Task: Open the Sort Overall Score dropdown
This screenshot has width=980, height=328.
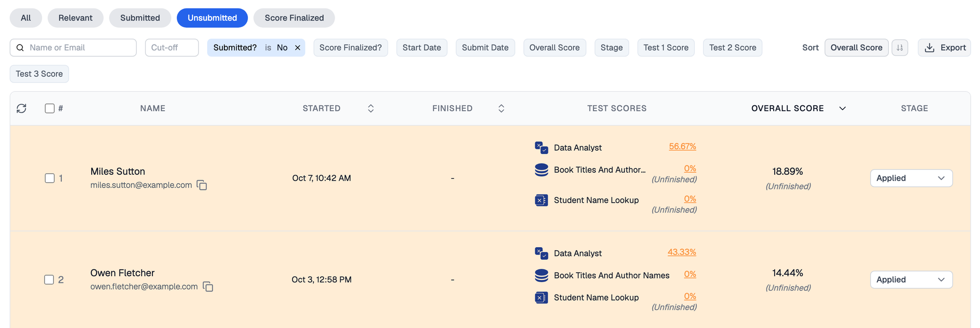Action: [857, 47]
